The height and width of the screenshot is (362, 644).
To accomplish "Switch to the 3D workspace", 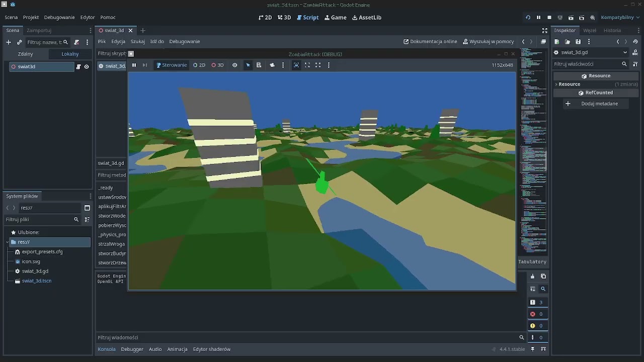I will pos(284,18).
